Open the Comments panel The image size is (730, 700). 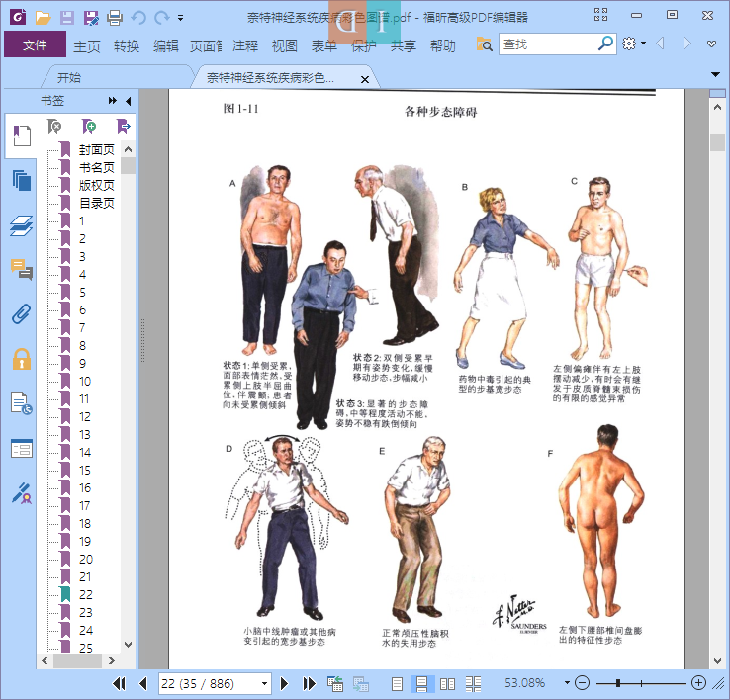coord(22,270)
